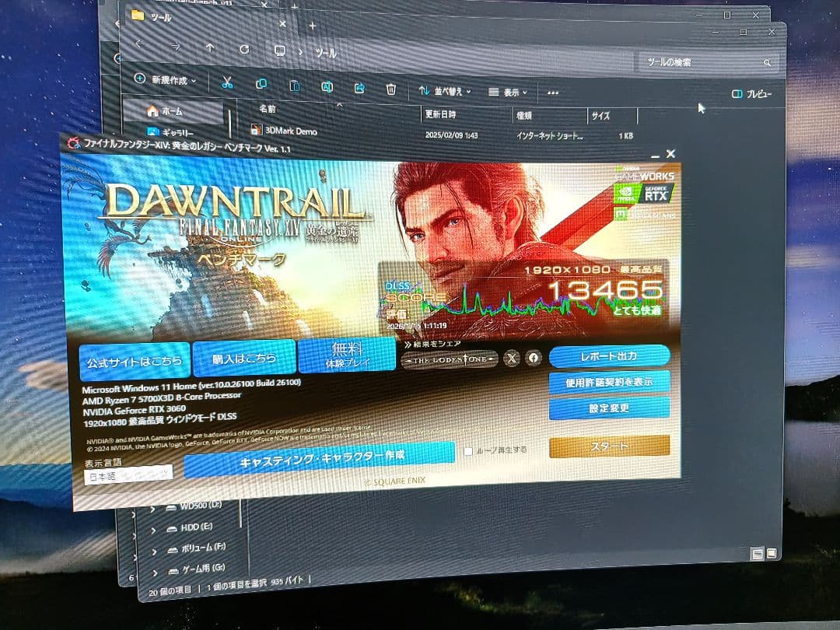Screen dimensions: 840x630
Task: Open the 新規作成 dropdown in Explorer
Action: (165, 80)
